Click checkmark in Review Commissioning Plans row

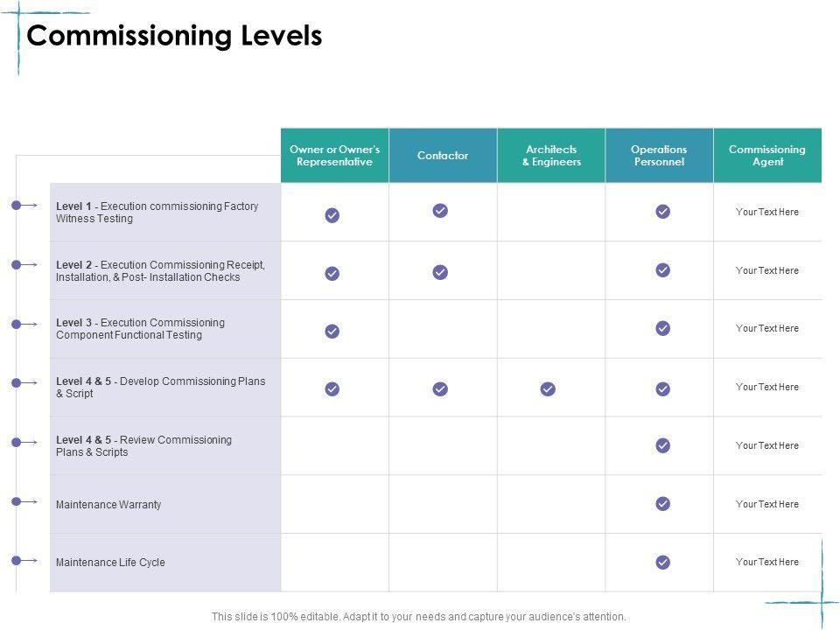[663, 445]
